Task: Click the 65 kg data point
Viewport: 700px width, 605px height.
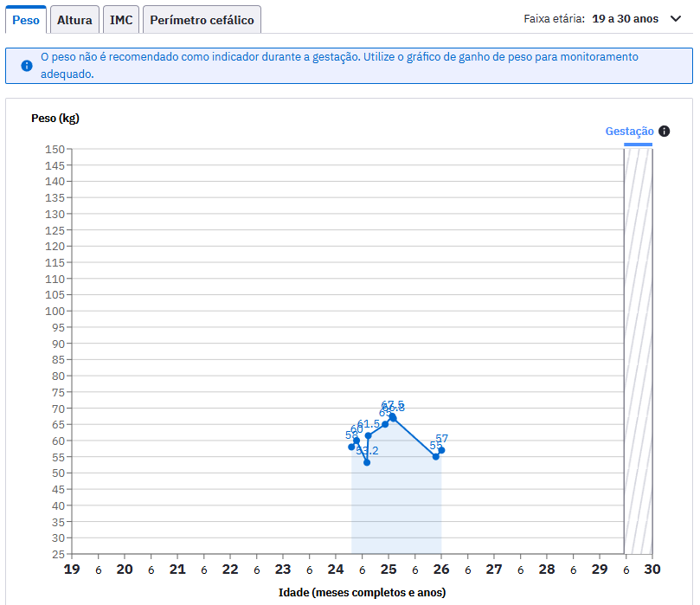Action: [385, 424]
